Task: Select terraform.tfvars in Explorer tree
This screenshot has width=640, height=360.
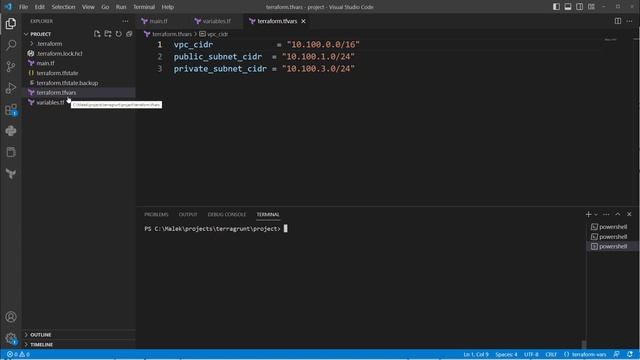Action: pos(56,93)
